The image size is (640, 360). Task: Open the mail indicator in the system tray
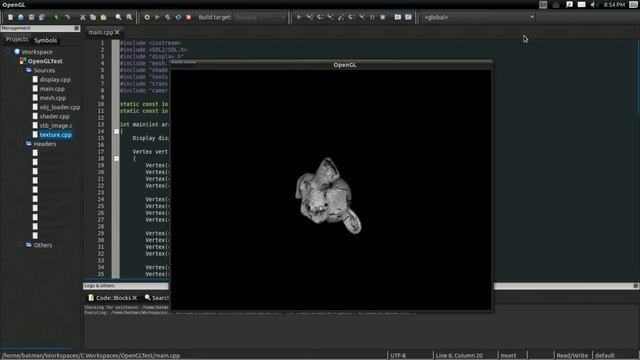tap(581, 4)
